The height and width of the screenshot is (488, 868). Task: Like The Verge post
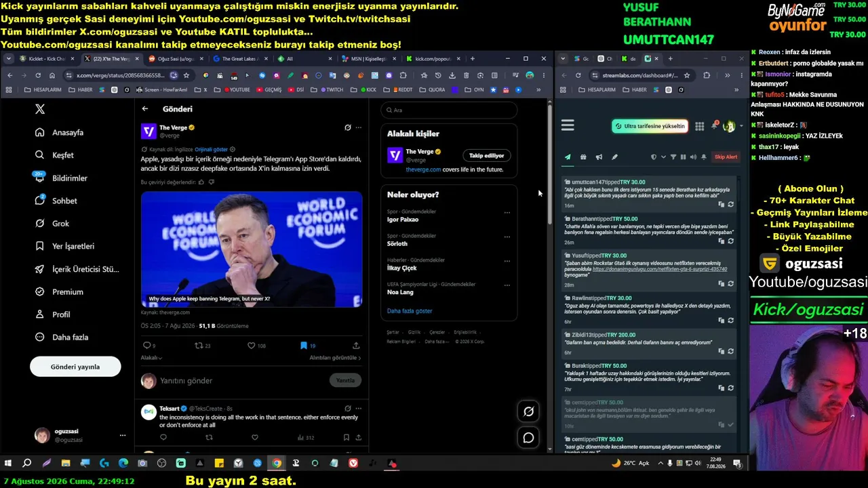(x=256, y=346)
